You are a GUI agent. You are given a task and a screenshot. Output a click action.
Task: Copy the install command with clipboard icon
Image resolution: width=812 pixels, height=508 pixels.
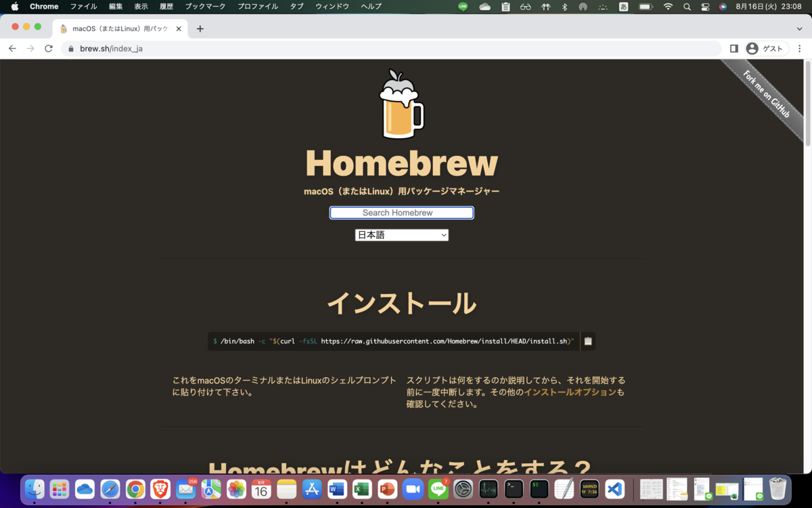pos(588,341)
